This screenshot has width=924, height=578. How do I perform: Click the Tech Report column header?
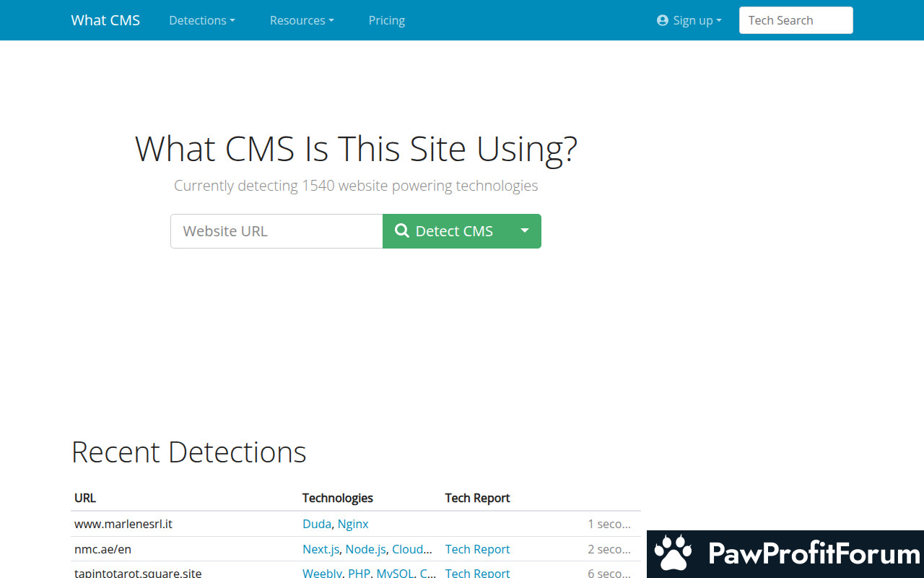point(477,498)
